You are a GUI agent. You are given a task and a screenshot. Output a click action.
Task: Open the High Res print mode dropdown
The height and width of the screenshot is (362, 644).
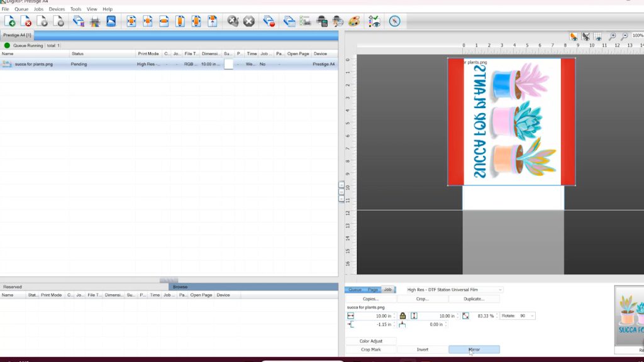coord(454,290)
